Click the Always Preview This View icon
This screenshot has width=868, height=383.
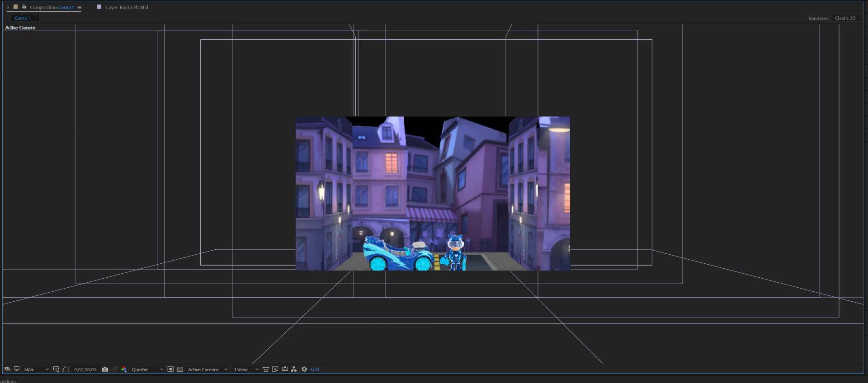pyautogui.click(x=7, y=369)
